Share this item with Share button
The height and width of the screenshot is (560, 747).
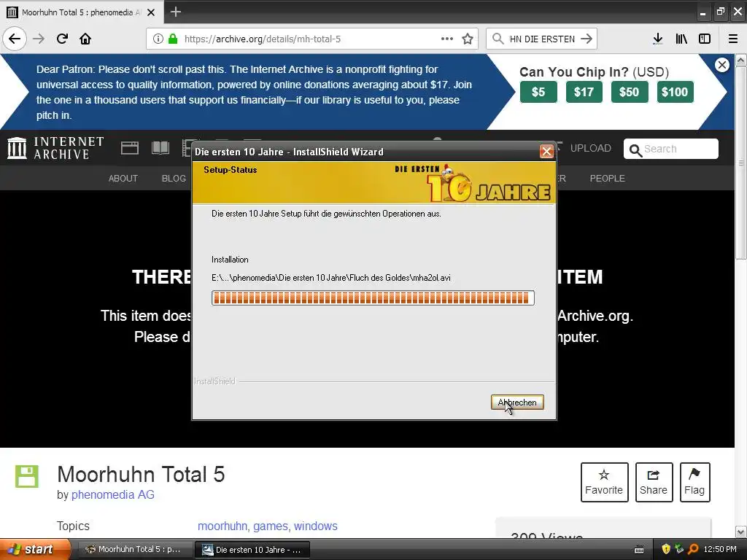click(x=654, y=482)
